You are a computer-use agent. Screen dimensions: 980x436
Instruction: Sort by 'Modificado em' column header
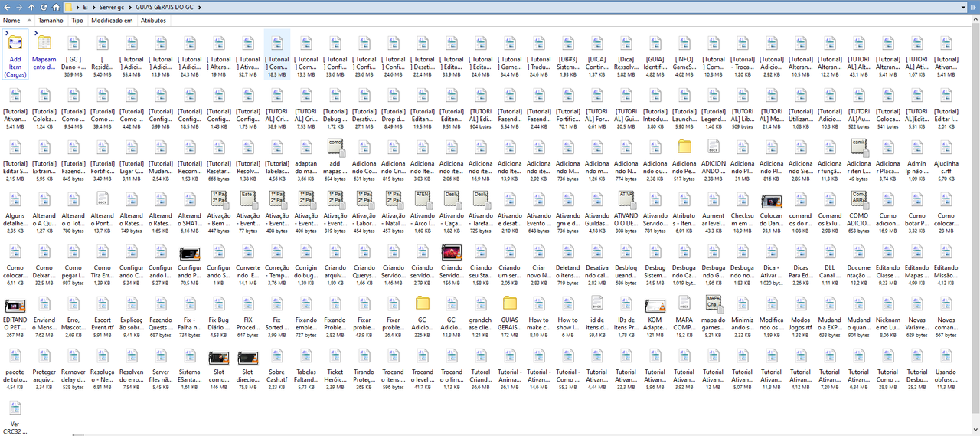[112, 21]
